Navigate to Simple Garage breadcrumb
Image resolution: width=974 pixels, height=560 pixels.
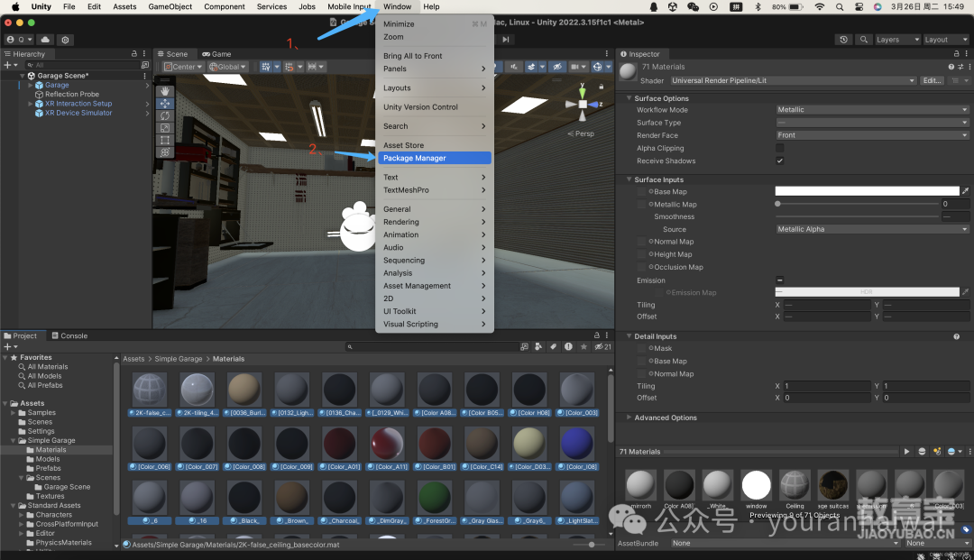[x=179, y=359]
